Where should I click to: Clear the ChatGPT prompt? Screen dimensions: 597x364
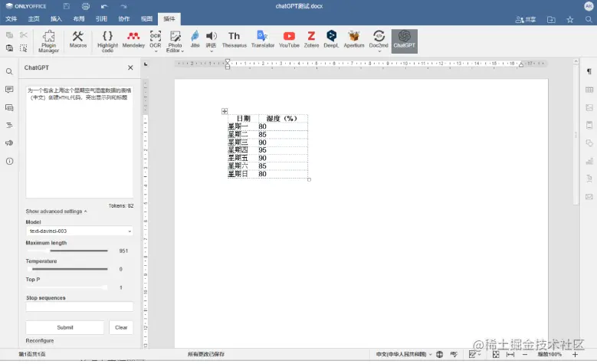121,327
